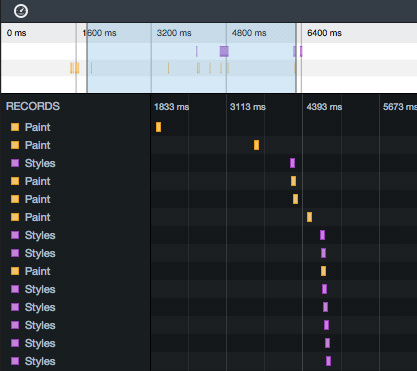Screen dimensions: 417x371
Task: Click the 5673 ms waterfall header label
Action: coord(400,107)
